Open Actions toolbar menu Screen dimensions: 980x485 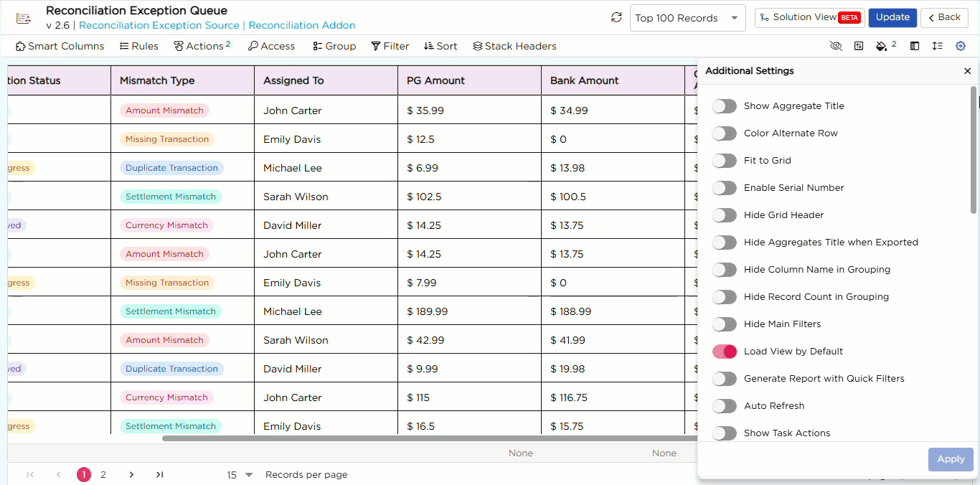click(x=202, y=46)
